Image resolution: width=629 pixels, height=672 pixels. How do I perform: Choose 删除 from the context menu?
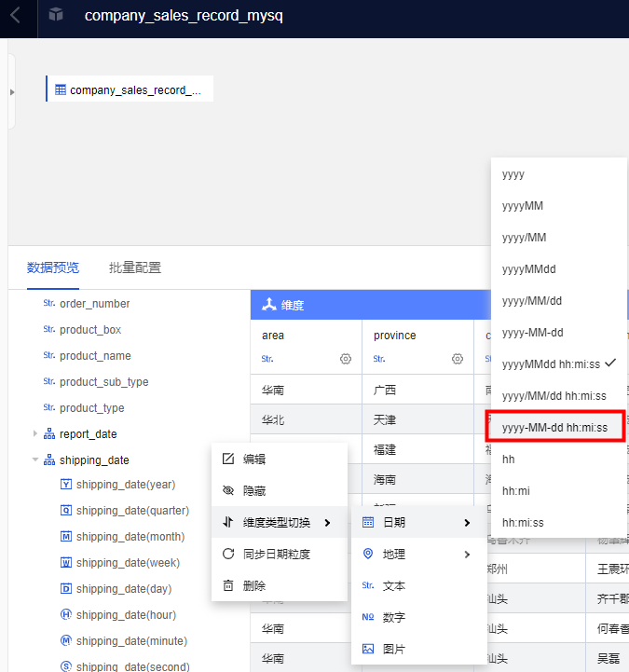254,585
